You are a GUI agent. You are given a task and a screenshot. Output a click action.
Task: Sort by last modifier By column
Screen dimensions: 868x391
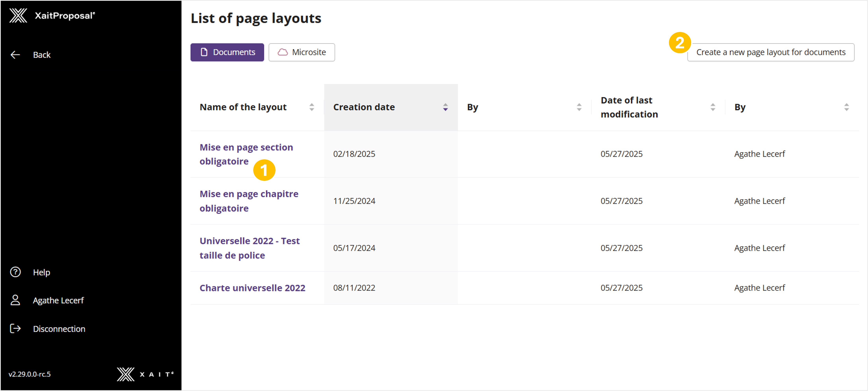(x=846, y=107)
